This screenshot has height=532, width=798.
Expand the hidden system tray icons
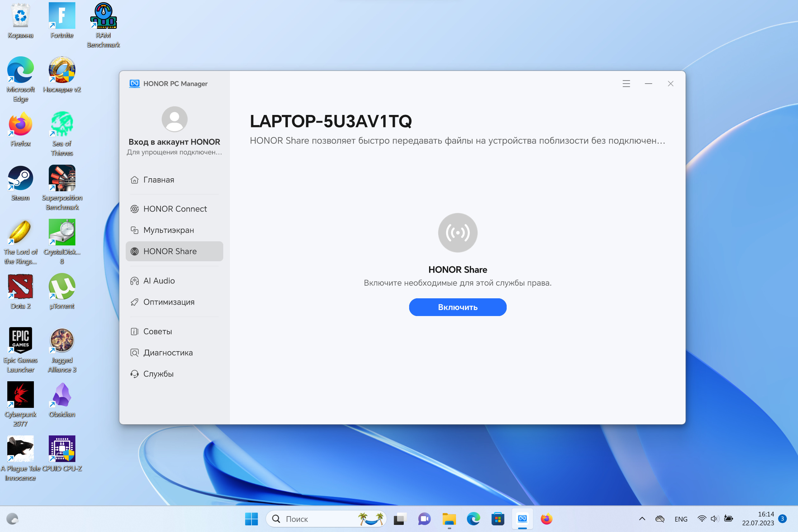(642, 519)
